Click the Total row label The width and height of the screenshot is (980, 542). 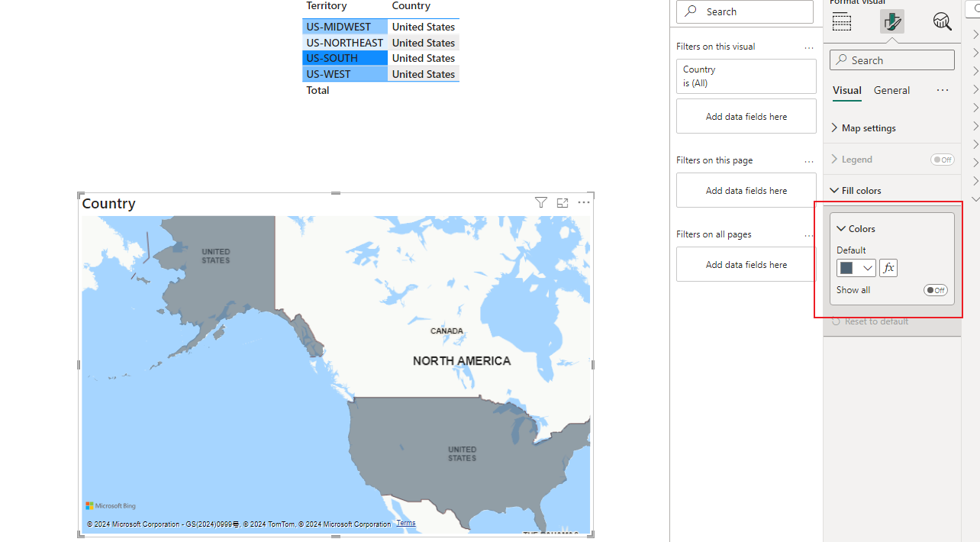[318, 90]
